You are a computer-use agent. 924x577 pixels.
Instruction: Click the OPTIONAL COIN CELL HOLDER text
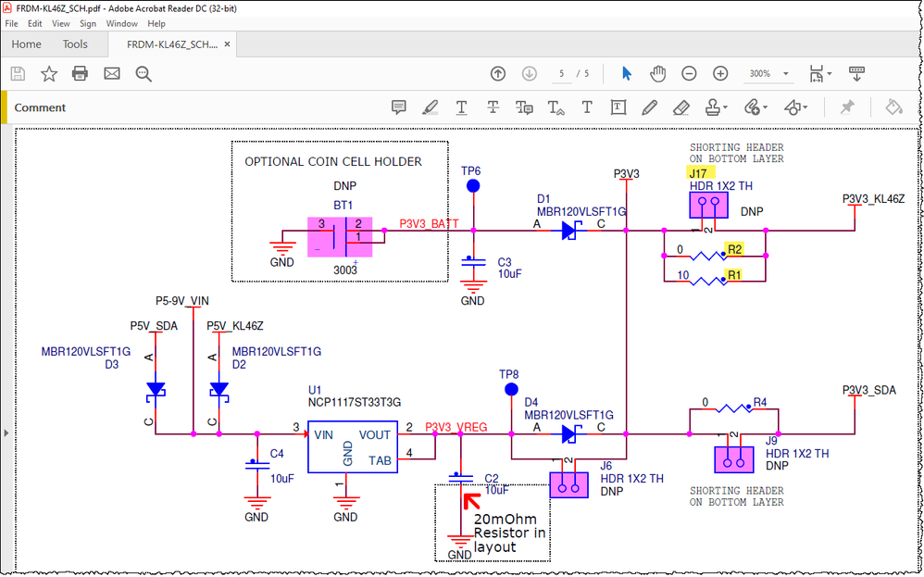pos(333,161)
